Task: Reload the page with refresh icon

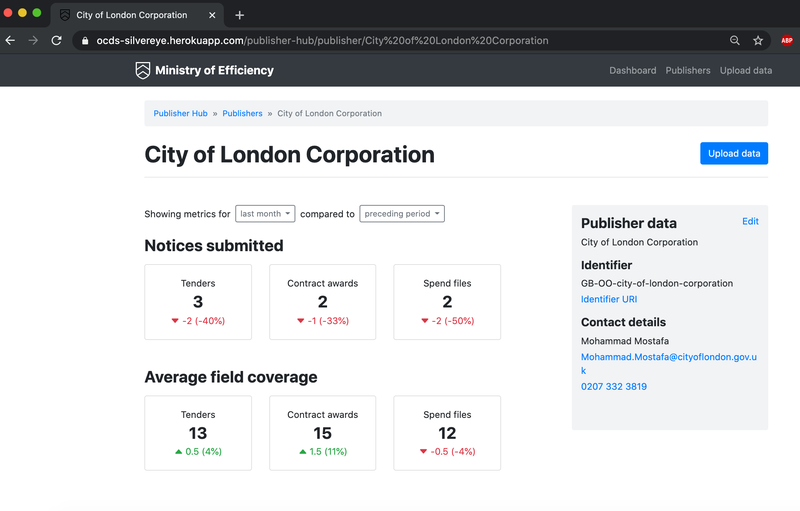Action: pyautogui.click(x=57, y=40)
